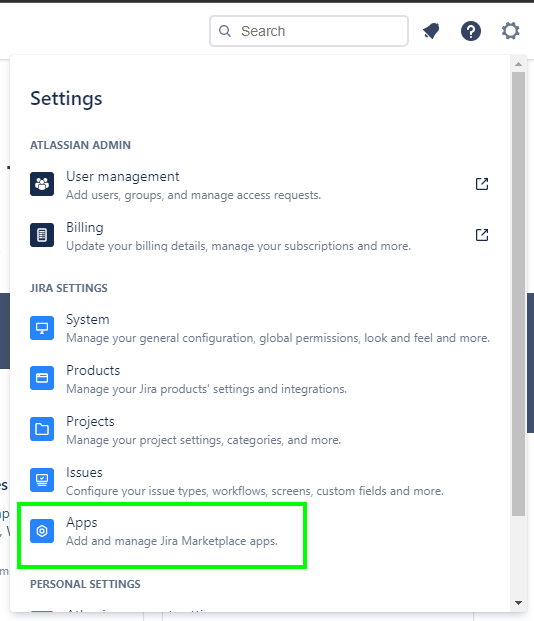Image resolution: width=534 pixels, height=621 pixels.
Task: Click the scrollbar down arrow
Action: [518, 603]
